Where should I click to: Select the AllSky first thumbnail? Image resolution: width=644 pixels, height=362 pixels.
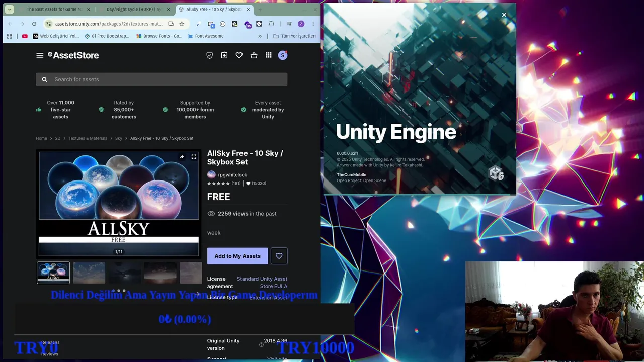coord(53,273)
